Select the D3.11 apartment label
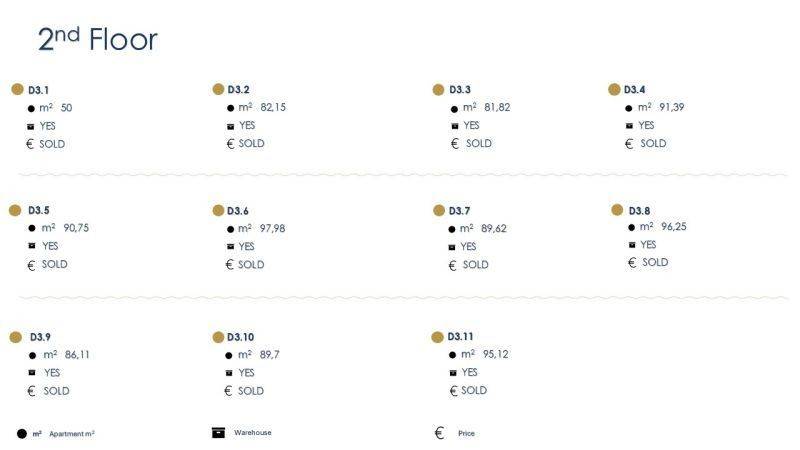 (463, 337)
